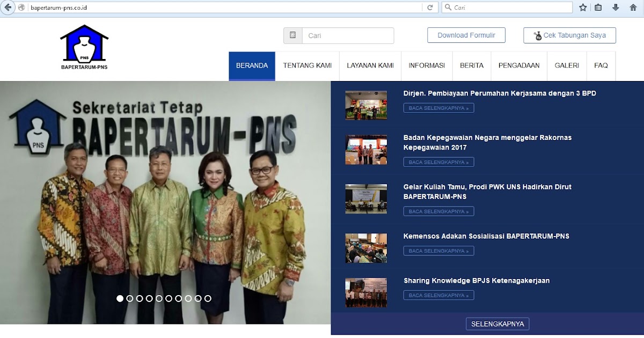
Task: Bookmark page with star icon
Action: click(x=583, y=8)
